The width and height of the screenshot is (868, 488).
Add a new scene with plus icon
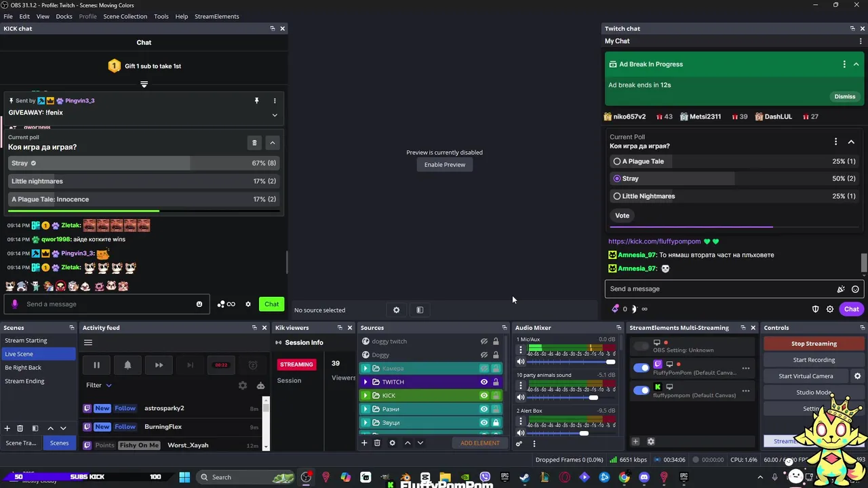point(7,428)
